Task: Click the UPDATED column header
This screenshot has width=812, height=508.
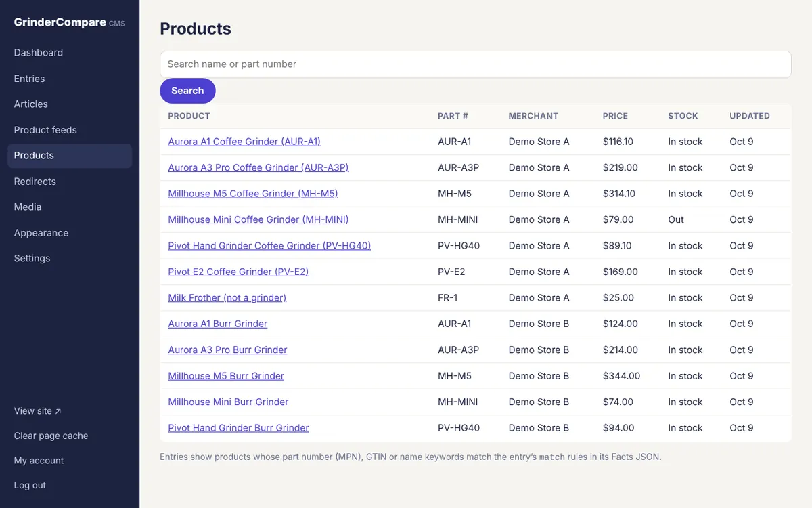Action: coord(750,116)
